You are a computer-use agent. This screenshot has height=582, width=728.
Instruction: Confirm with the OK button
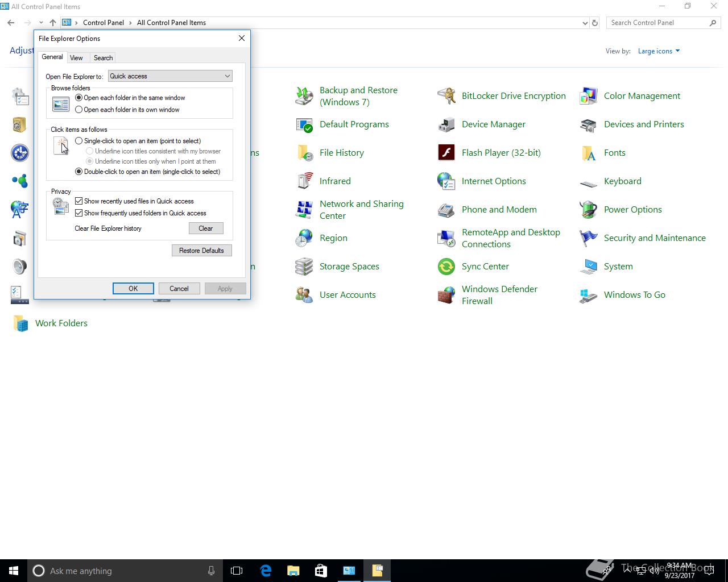point(133,289)
